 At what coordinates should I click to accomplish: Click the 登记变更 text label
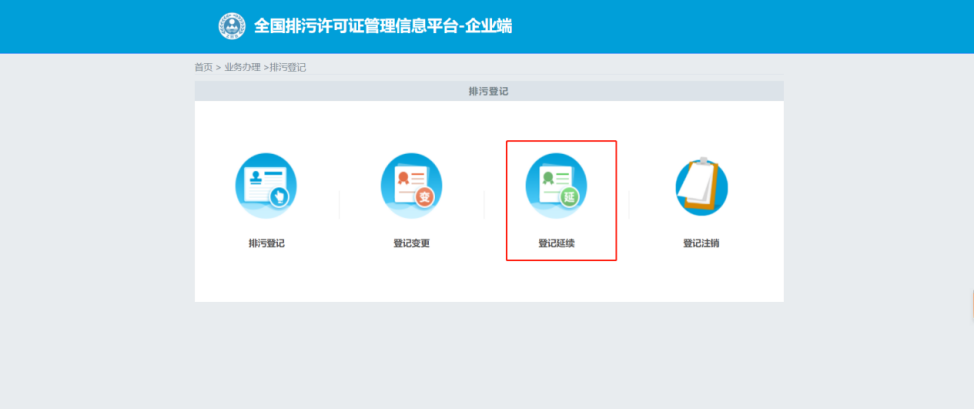[411, 243]
